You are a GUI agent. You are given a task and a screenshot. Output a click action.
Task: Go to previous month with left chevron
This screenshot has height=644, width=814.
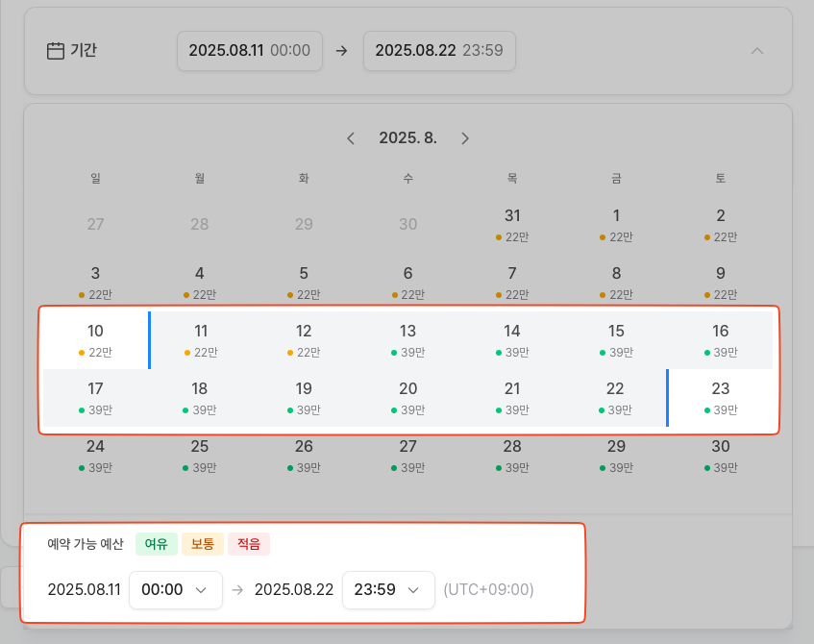point(351,138)
